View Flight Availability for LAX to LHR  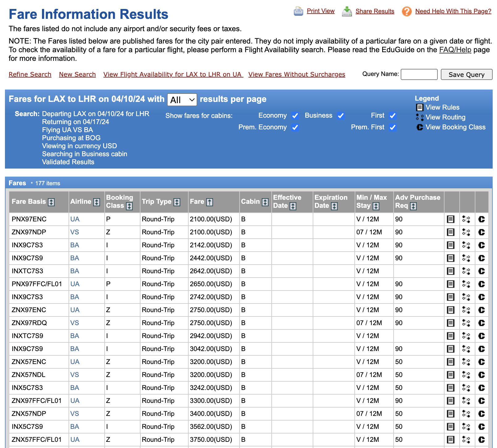click(173, 74)
